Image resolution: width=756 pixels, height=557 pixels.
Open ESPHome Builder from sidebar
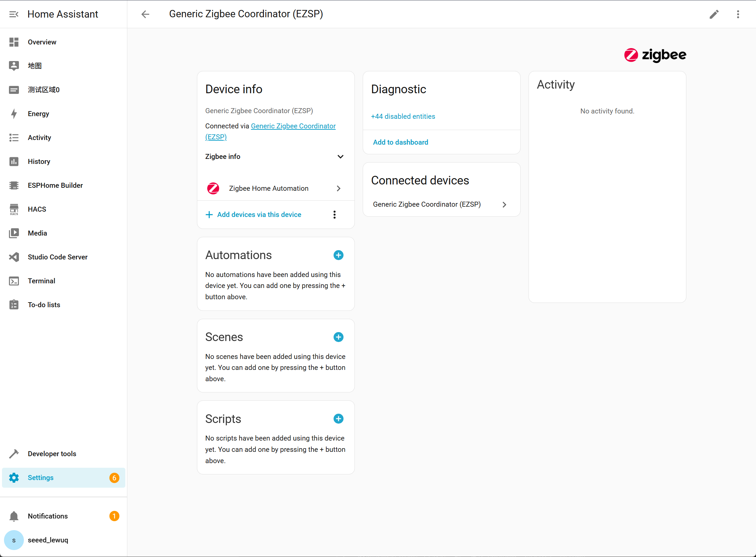[55, 185]
